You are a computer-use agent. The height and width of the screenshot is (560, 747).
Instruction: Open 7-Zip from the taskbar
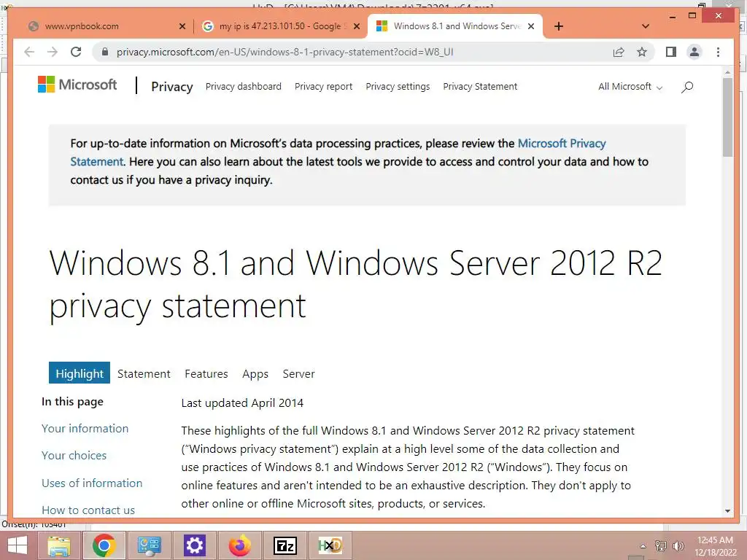tap(285, 545)
